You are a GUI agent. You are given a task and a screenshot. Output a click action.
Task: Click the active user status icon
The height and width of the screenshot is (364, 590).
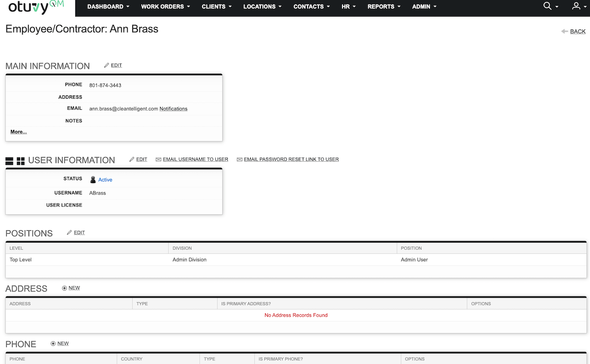(93, 180)
